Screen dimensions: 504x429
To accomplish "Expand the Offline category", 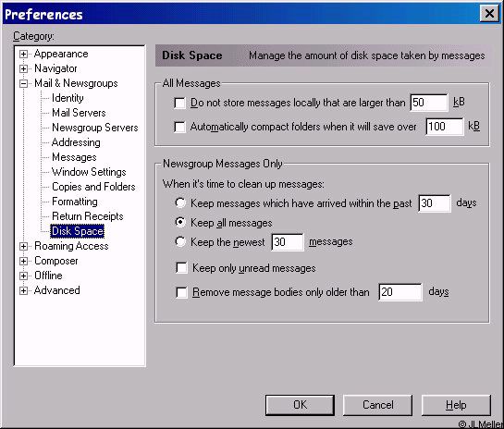I will [23, 276].
